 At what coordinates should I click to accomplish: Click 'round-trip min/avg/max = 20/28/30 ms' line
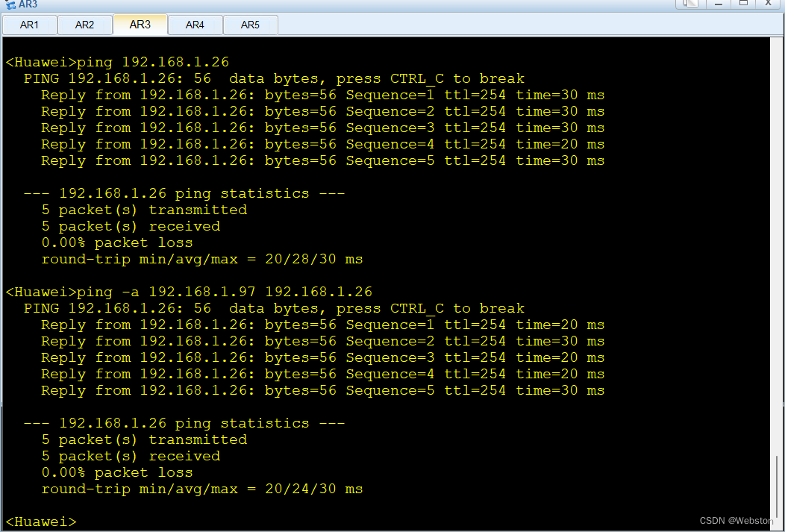201,259
